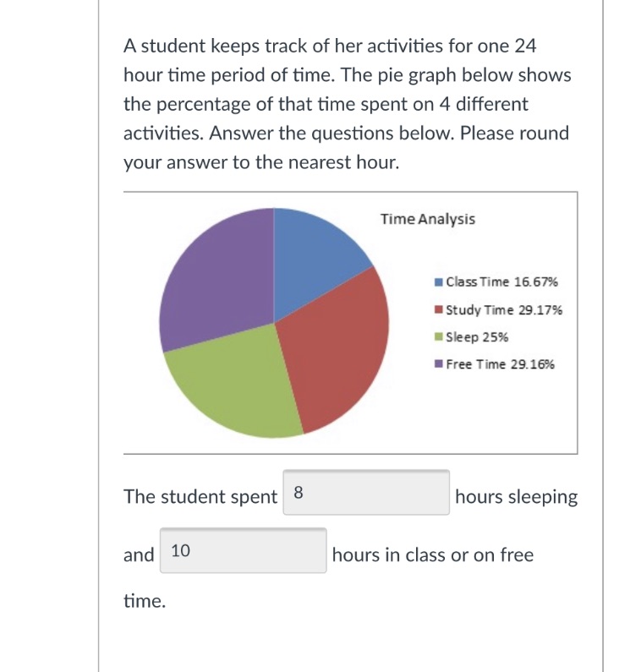Click the Class Time 16.67% legend label
This screenshot has width=630, height=672.
pyautogui.click(x=501, y=282)
